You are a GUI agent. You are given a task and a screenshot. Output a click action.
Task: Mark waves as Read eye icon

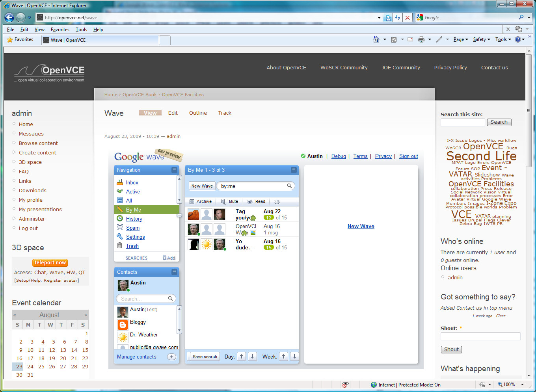coord(249,202)
